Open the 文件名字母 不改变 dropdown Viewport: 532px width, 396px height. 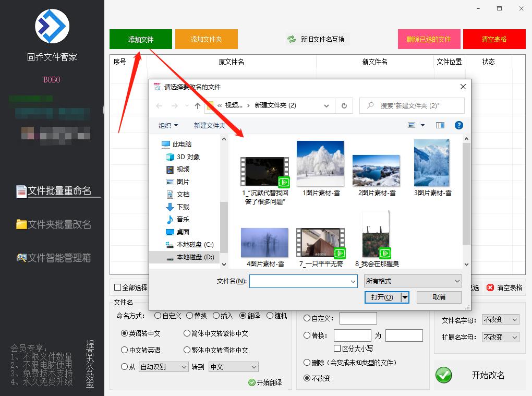click(x=500, y=319)
